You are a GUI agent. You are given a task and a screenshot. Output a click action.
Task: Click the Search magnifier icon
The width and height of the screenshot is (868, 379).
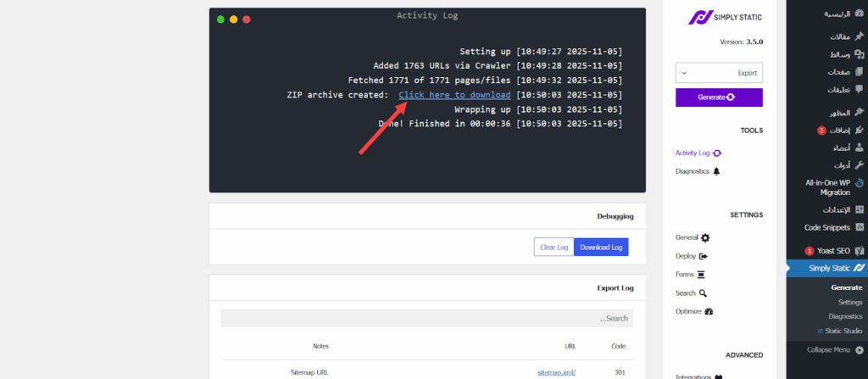(x=703, y=293)
